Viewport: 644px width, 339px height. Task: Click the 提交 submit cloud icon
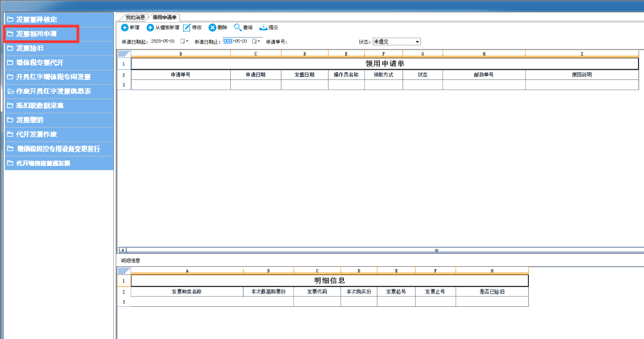point(264,27)
